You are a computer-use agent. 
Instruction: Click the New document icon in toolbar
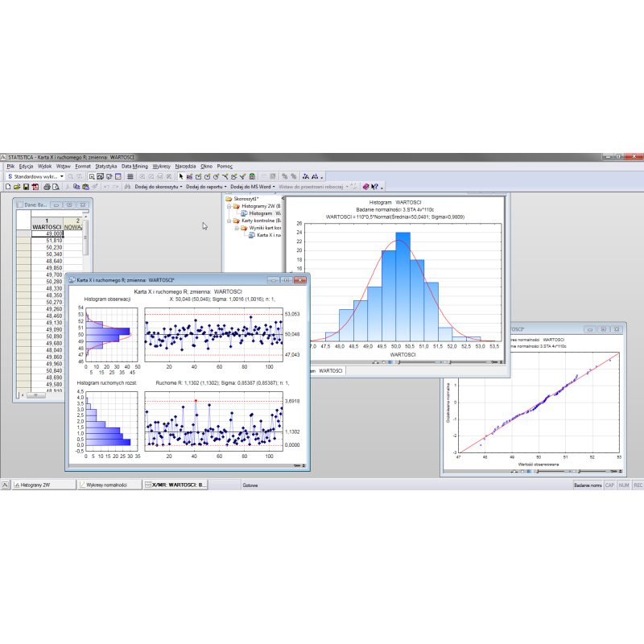coord(6,186)
